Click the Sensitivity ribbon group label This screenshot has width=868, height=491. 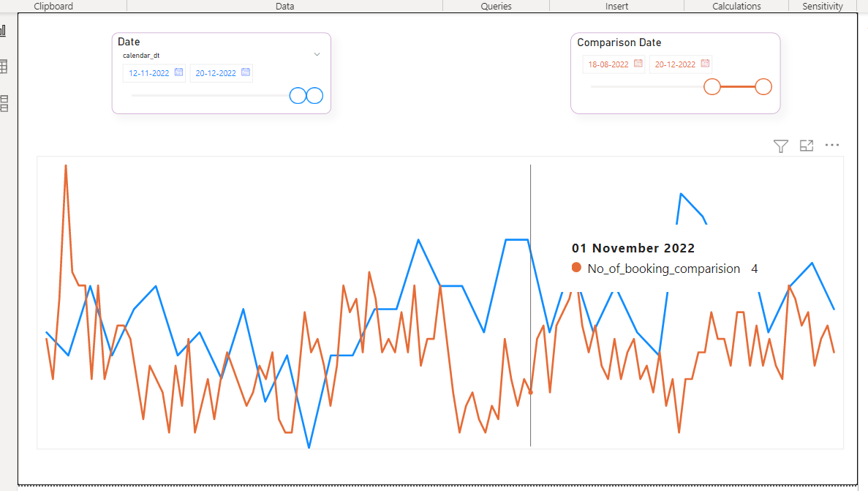823,6
